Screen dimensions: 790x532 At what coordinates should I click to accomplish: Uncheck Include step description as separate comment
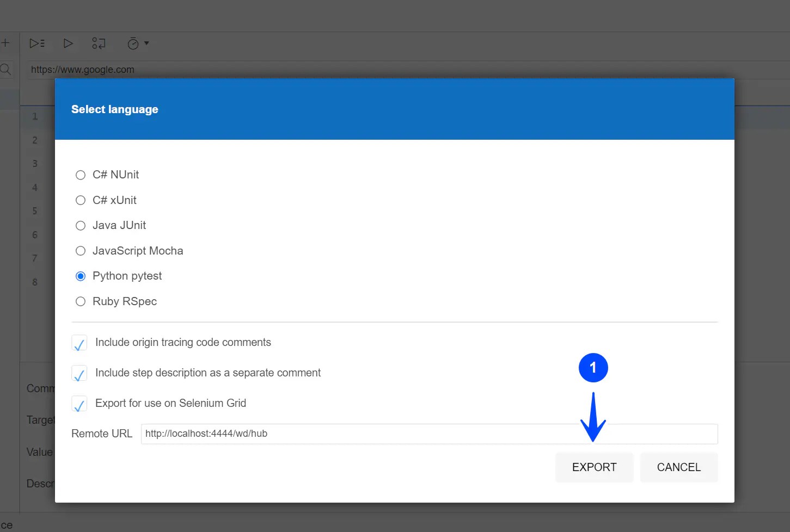click(79, 373)
